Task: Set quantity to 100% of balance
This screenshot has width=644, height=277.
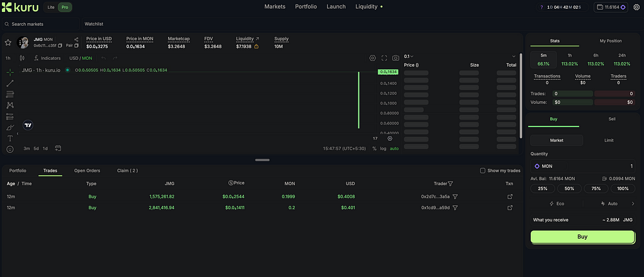Action: pos(623,188)
